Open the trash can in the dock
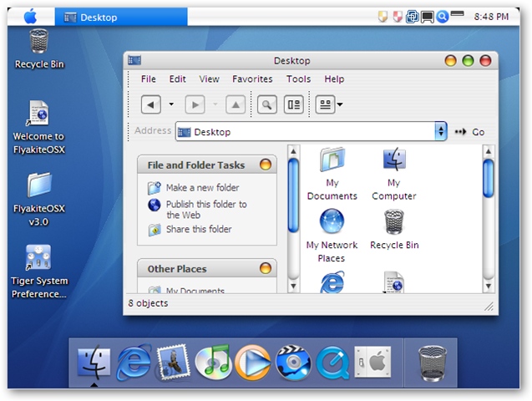This screenshot has width=532, height=401. click(x=433, y=363)
